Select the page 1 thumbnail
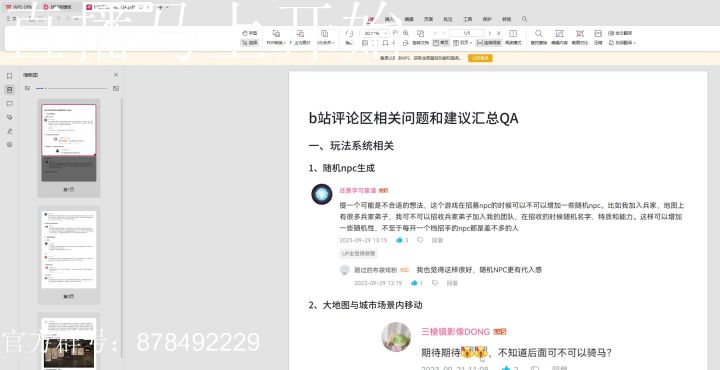720x370 pixels. tap(69, 143)
